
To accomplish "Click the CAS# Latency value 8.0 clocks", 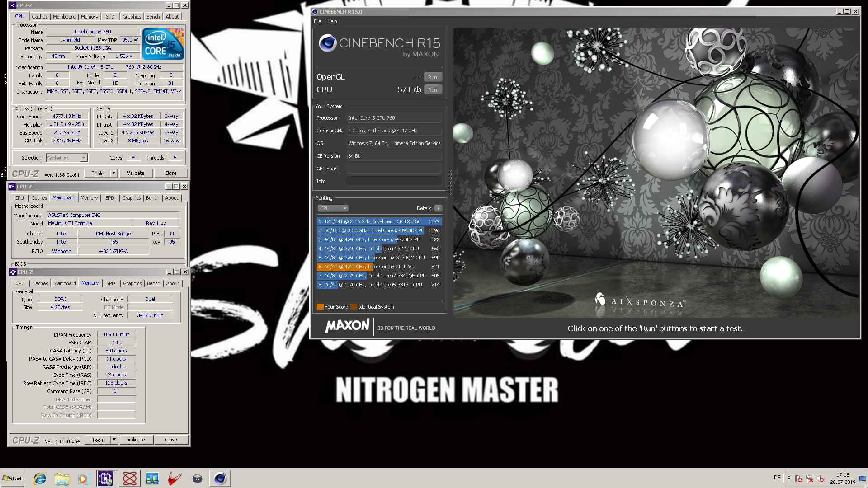I will (x=116, y=351).
